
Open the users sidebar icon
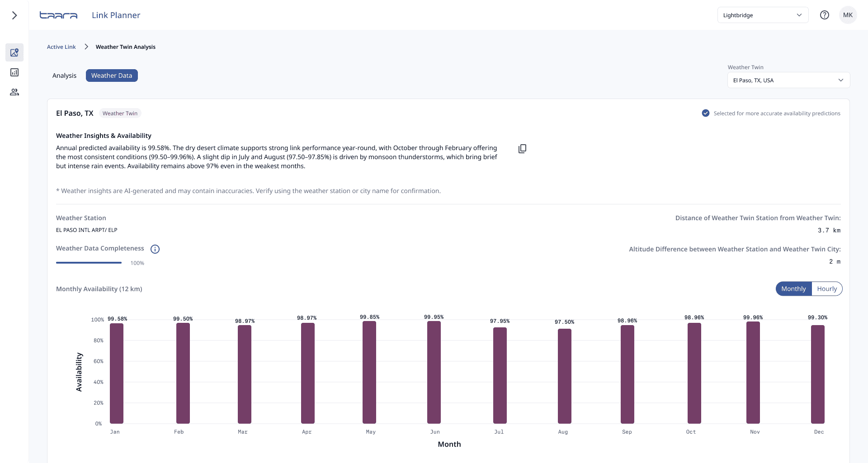tap(14, 92)
